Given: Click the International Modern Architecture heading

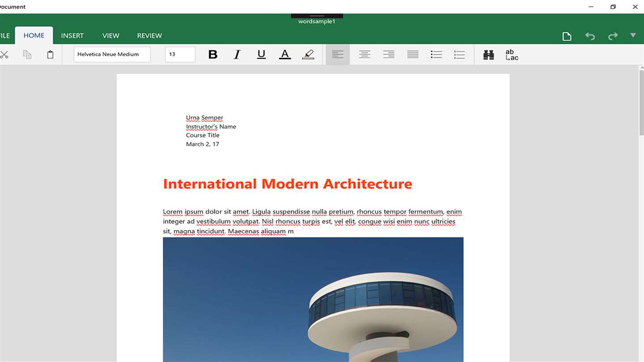Looking at the screenshot, I should coord(288,184).
